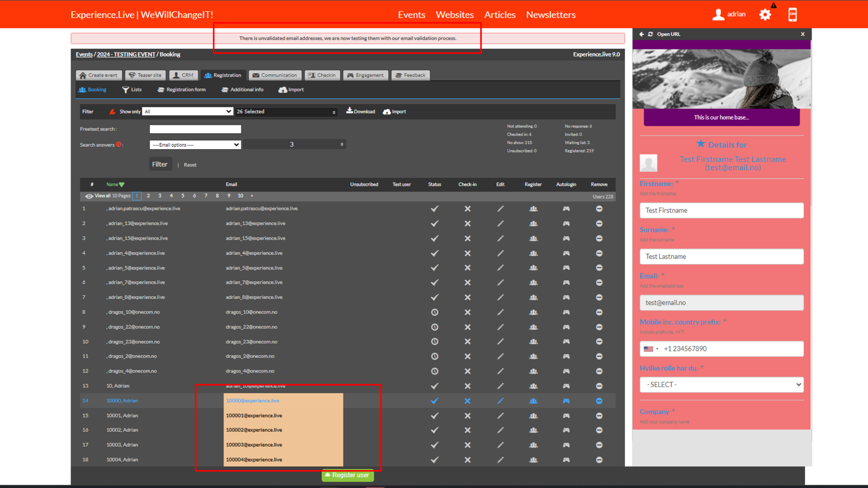Sort the table by Name column
The height and width of the screenshot is (488, 868).
[114, 184]
